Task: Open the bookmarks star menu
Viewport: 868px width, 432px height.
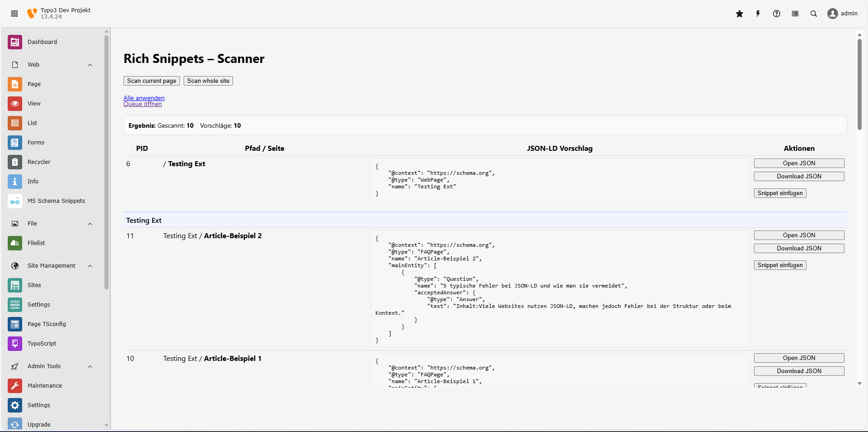Action: tap(740, 14)
